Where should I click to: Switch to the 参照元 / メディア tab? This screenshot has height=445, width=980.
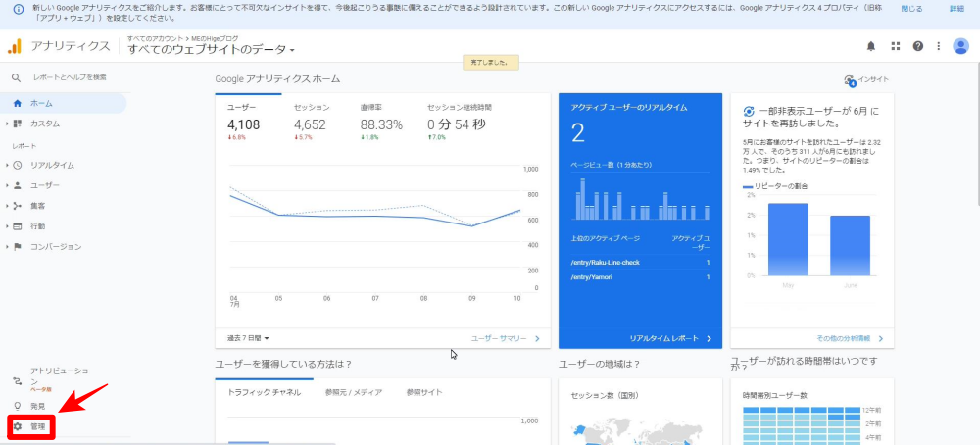tap(354, 392)
